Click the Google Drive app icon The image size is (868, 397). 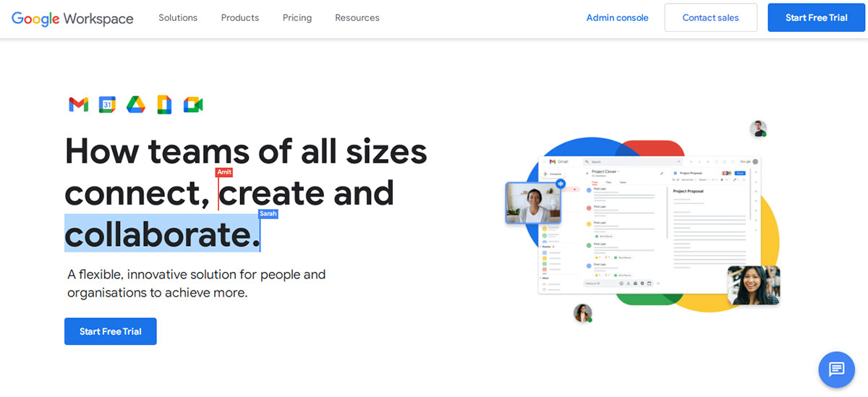pyautogui.click(x=136, y=105)
